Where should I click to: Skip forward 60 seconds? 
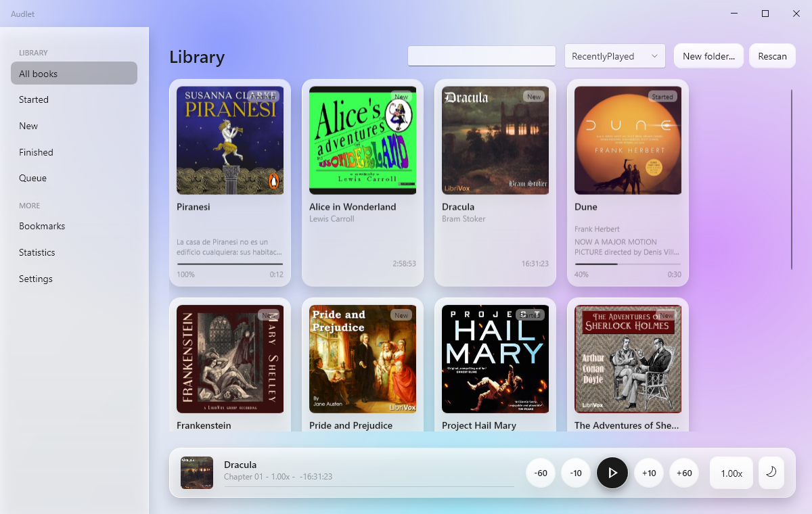[684, 473]
